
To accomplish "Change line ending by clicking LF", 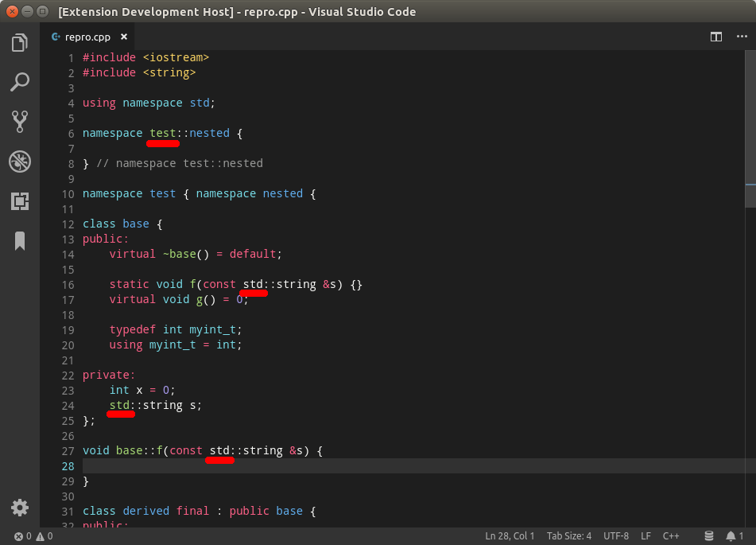I will [x=646, y=535].
